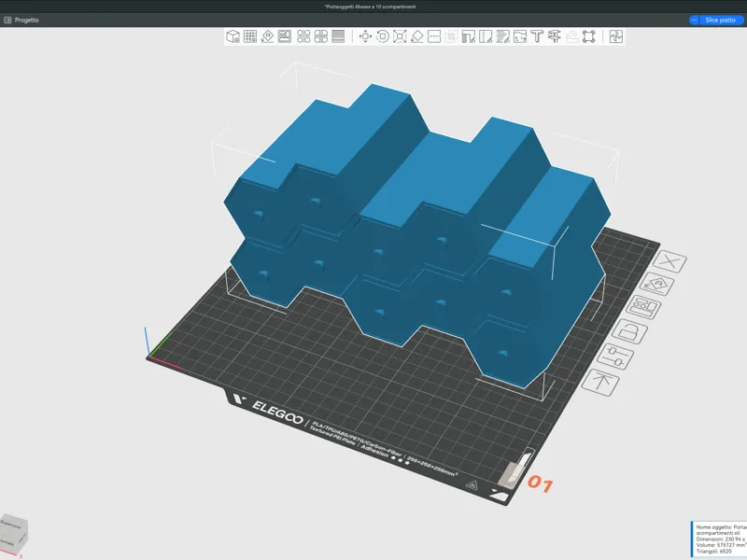
Task: Split model to parts
Action: point(320,36)
